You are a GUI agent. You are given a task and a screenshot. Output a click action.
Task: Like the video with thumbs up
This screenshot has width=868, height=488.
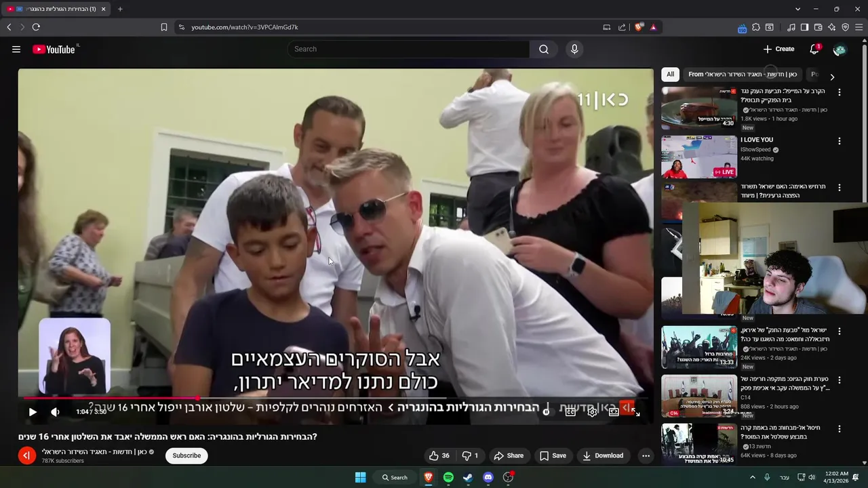pos(439,455)
